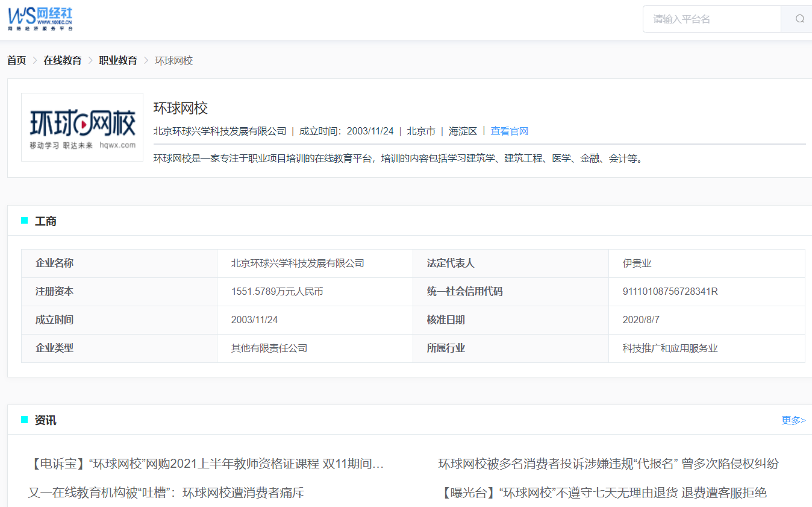Open 又一在线教育机构被“吐槽” article
Viewport: 812px width, 507px height.
point(166,493)
